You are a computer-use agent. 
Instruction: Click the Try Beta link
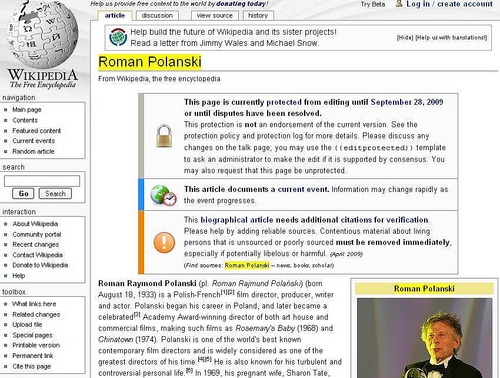(x=373, y=4)
